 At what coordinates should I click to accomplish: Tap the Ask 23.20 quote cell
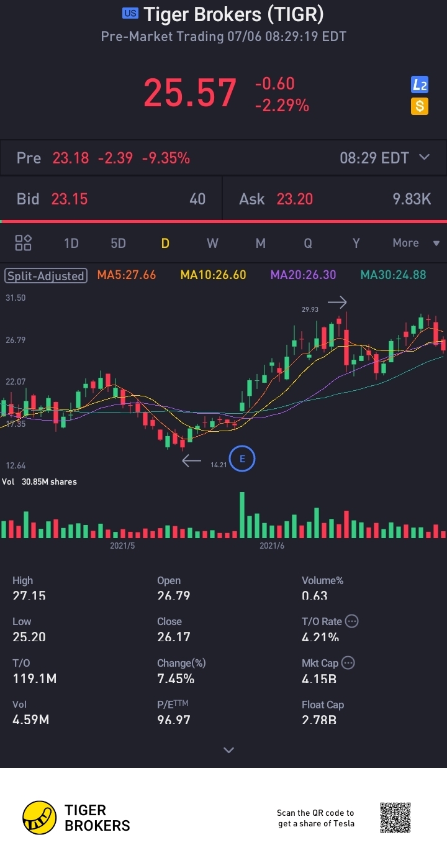335,199
